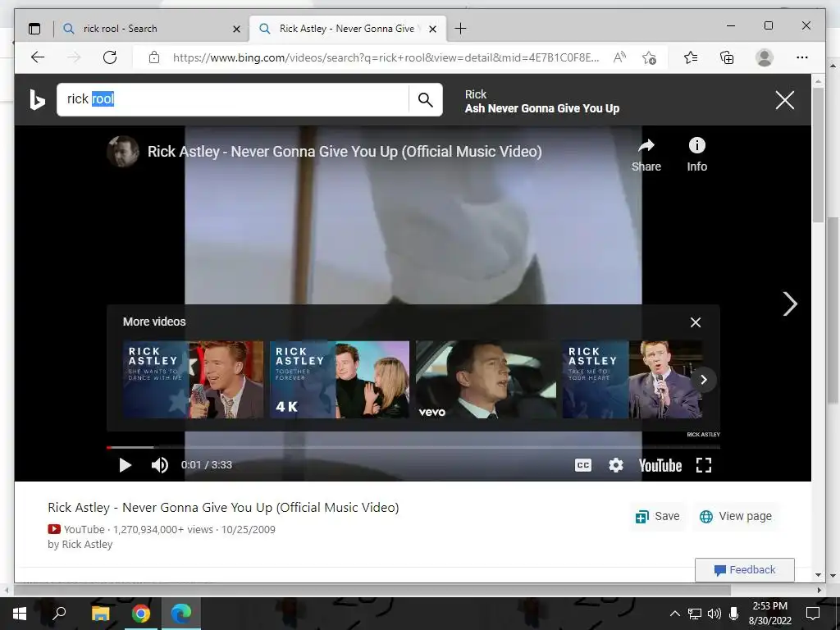Open a new browser tab
This screenshot has width=840, height=630.
tap(460, 29)
